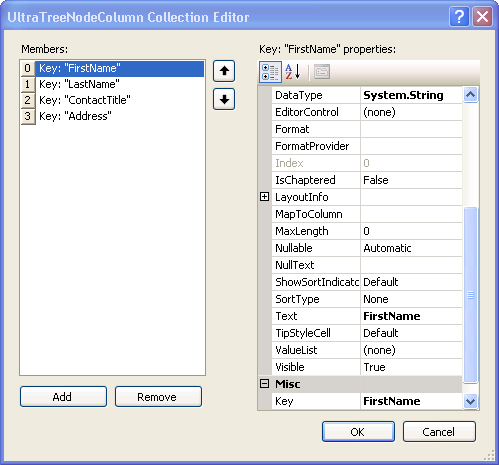Select the Nullable value Automatic
Image resolution: width=499 pixels, height=465 pixels.
pyautogui.click(x=411, y=248)
